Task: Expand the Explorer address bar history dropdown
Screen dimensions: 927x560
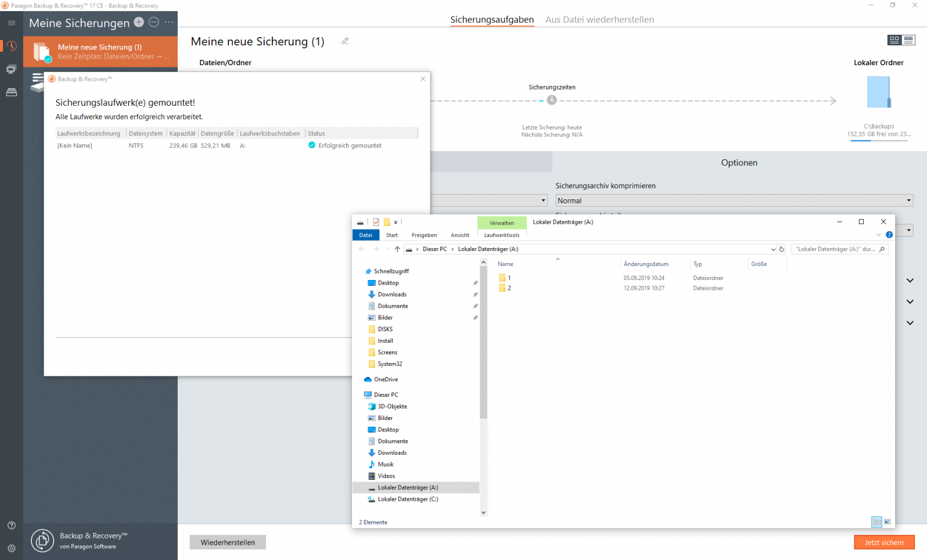Action: click(773, 249)
